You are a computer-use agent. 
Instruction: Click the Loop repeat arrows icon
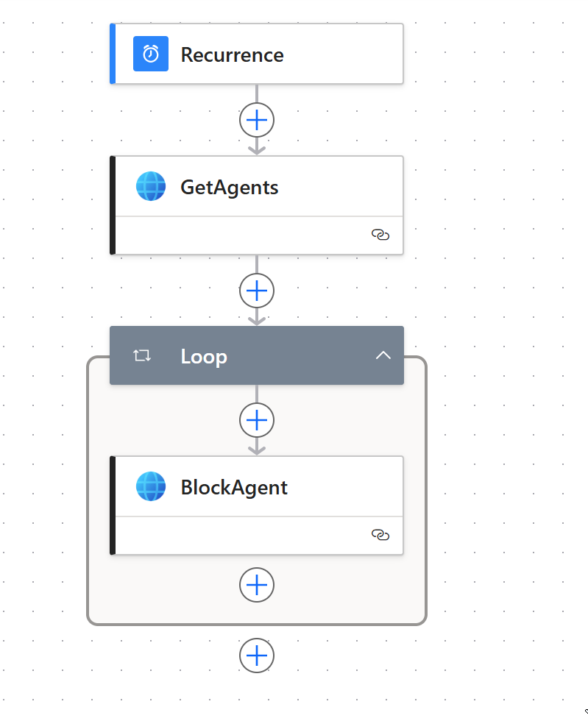point(142,356)
